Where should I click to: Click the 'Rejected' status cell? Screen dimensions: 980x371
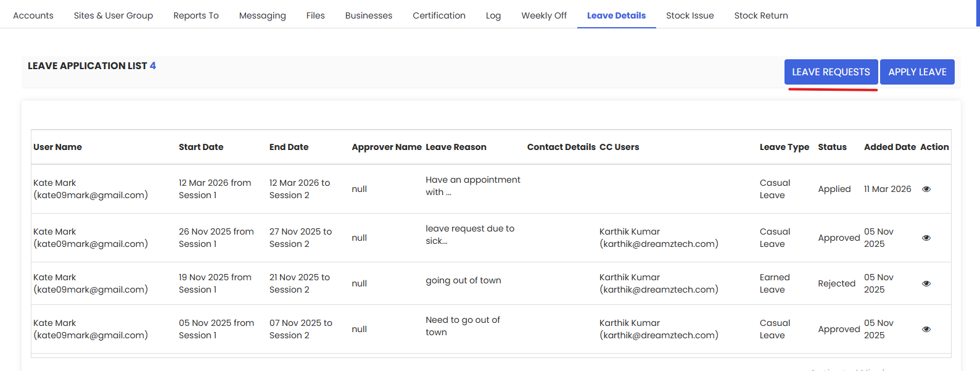tap(836, 283)
